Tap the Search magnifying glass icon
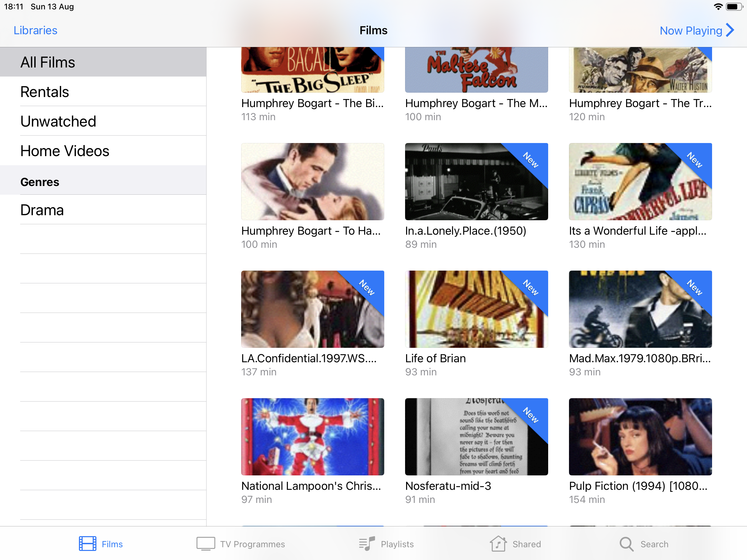Viewport: 747px width, 560px height. (626, 544)
